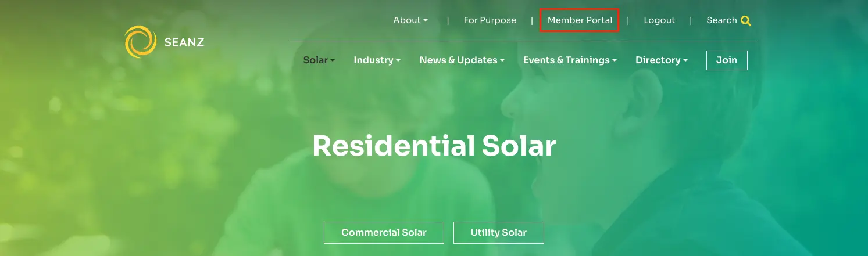The image size is (868, 256).
Task: Click the SEANZ wordmark text
Action: pos(183,42)
